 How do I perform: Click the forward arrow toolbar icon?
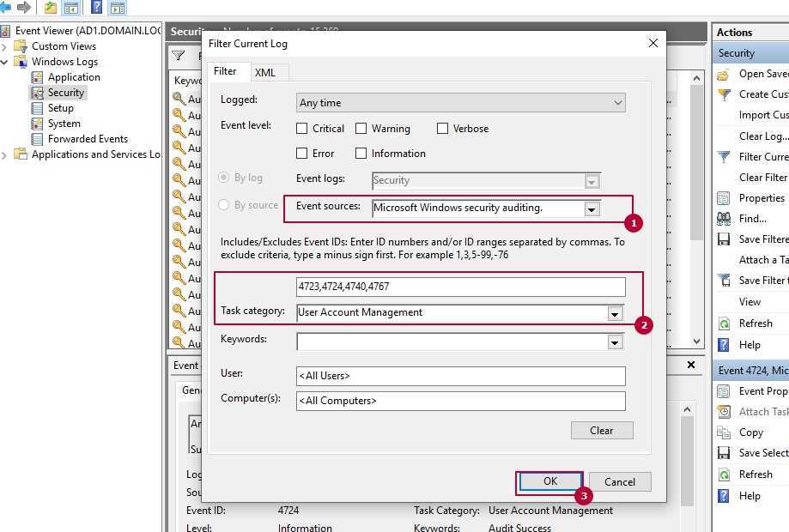(x=24, y=7)
